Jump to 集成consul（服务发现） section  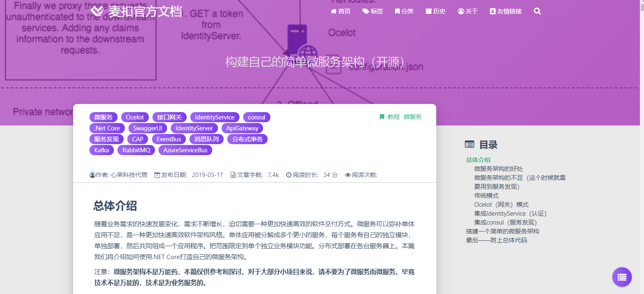click(x=505, y=223)
